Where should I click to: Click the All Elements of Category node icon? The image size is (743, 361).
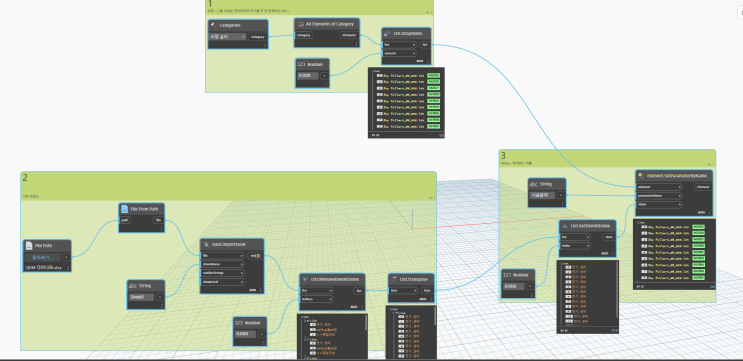(300, 24)
